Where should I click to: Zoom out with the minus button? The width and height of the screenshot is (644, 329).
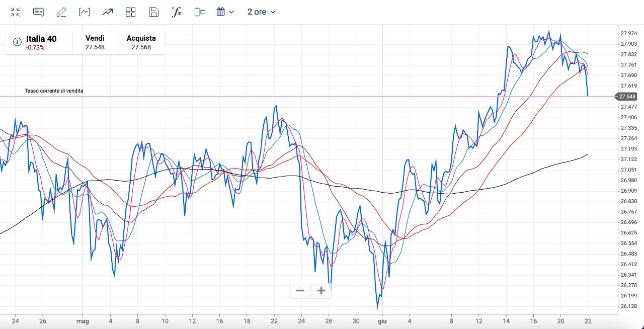coord(300,291)
